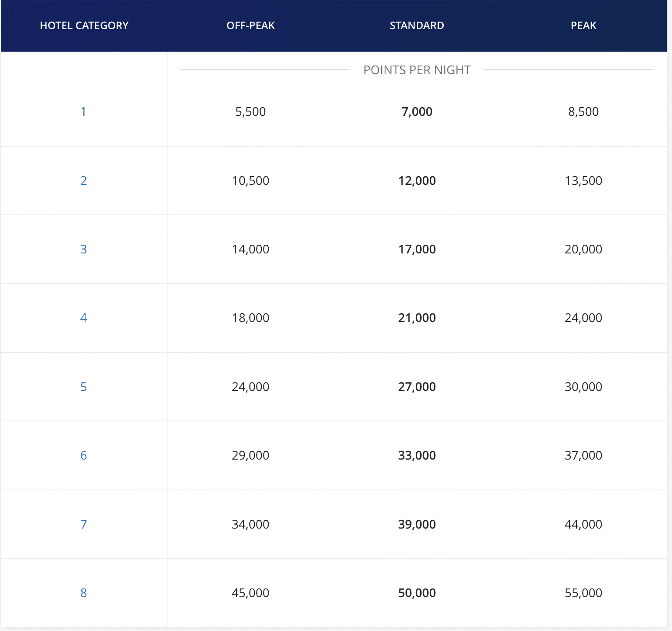Screen dimensions: 672x631
Task: Open the category 4 hotels link
Action: (x=83, y=318)
